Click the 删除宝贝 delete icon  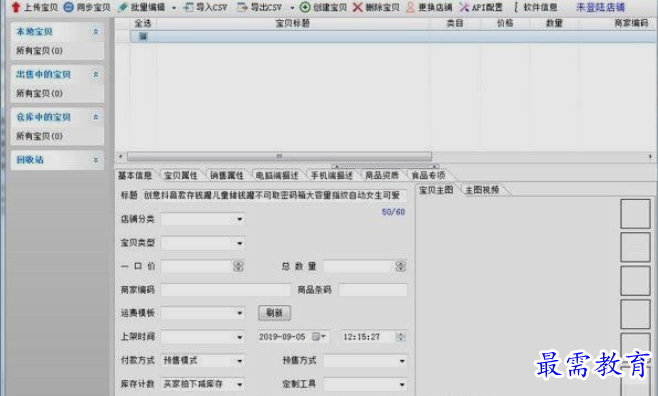tap(357, 7)
